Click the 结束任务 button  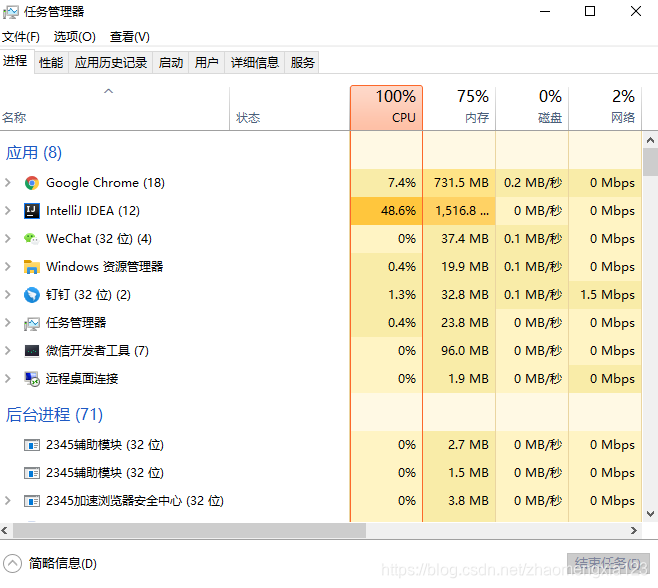[608, 563]
